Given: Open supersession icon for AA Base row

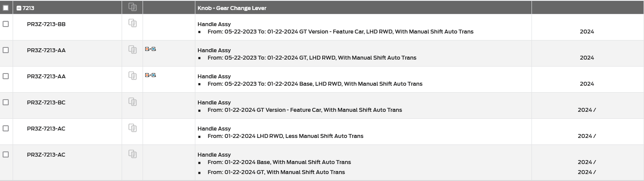Looking at the screenshot, I should 150,75.
